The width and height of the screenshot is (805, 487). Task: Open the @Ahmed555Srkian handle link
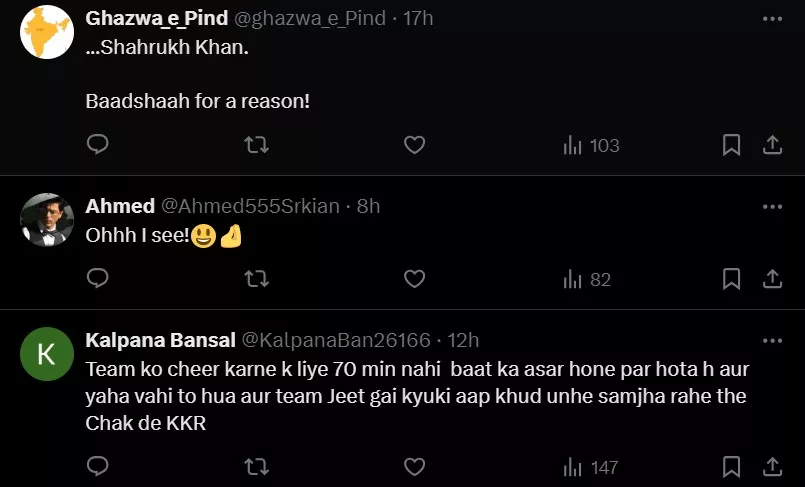point(250,206)
